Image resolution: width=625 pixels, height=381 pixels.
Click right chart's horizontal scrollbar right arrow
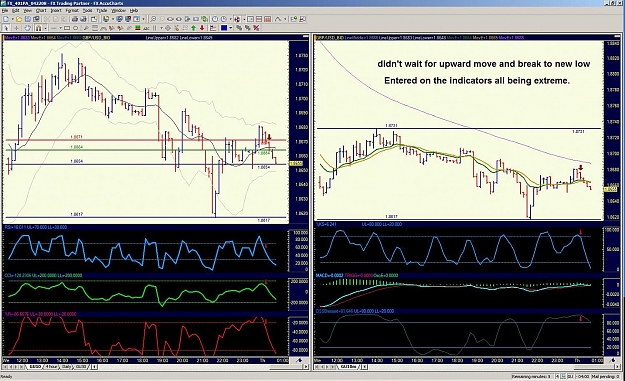[617, 366]
